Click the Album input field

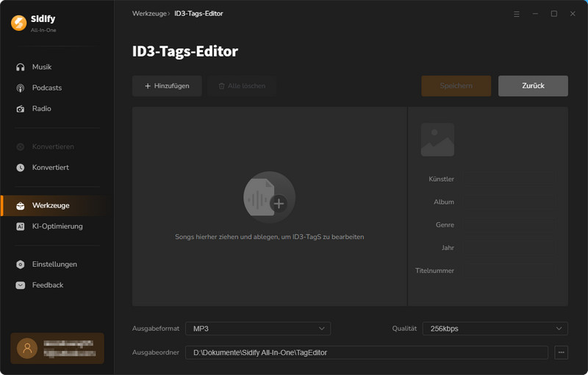click(508, 201)
